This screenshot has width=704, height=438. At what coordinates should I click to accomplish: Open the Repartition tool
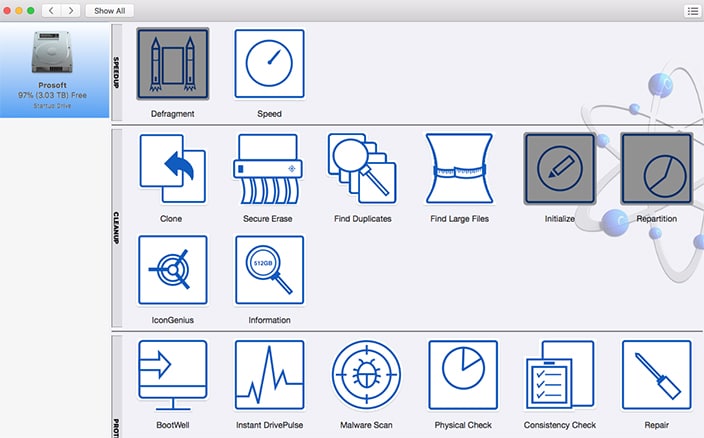(657, 169)
